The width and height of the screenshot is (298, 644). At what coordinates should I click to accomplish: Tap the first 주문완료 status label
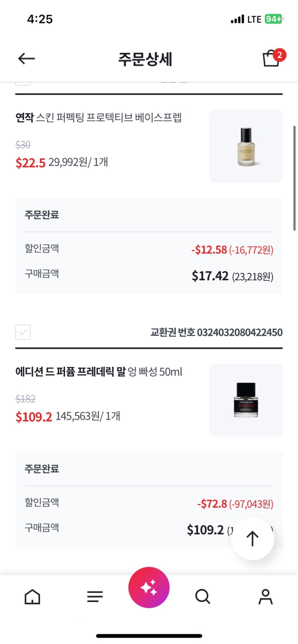pos(42,215)
